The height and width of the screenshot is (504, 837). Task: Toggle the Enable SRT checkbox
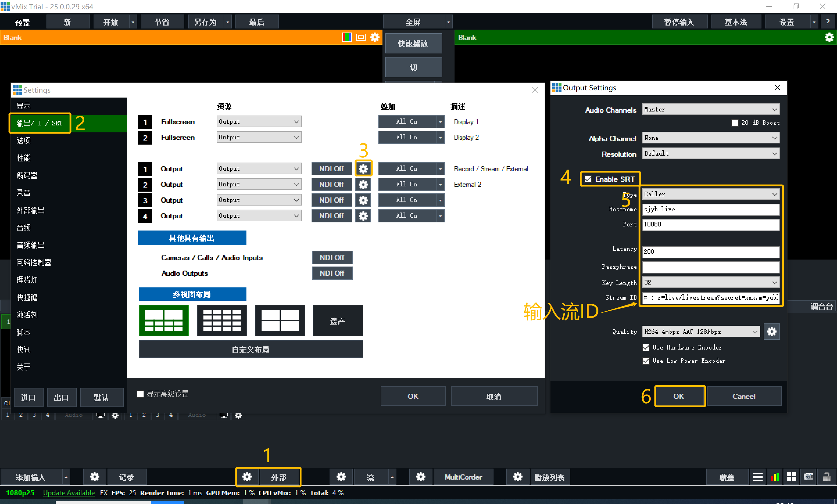tap(588, 179)
